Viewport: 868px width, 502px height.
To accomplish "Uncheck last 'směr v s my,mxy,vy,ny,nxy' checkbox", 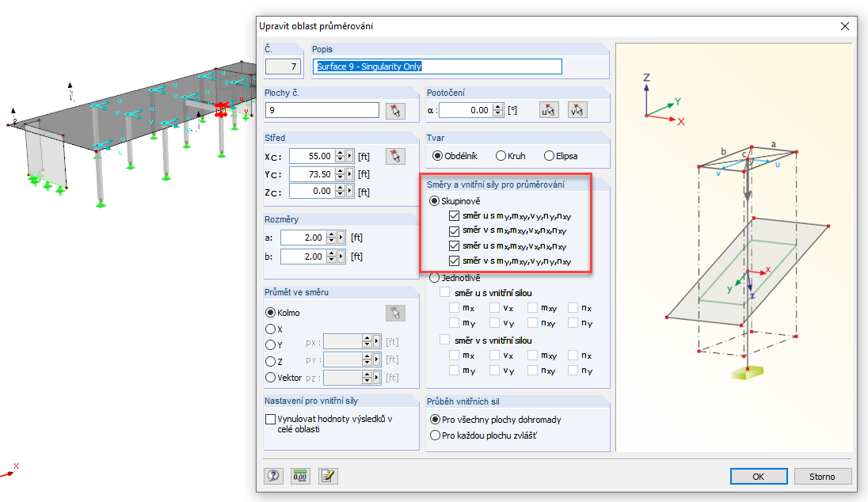I will pos(454,261).
